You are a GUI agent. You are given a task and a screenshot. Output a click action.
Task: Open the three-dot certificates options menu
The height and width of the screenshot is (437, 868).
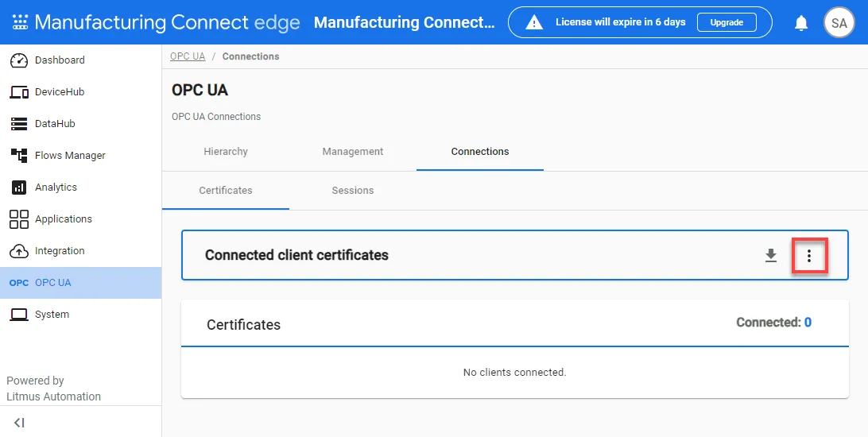(808, 256)
